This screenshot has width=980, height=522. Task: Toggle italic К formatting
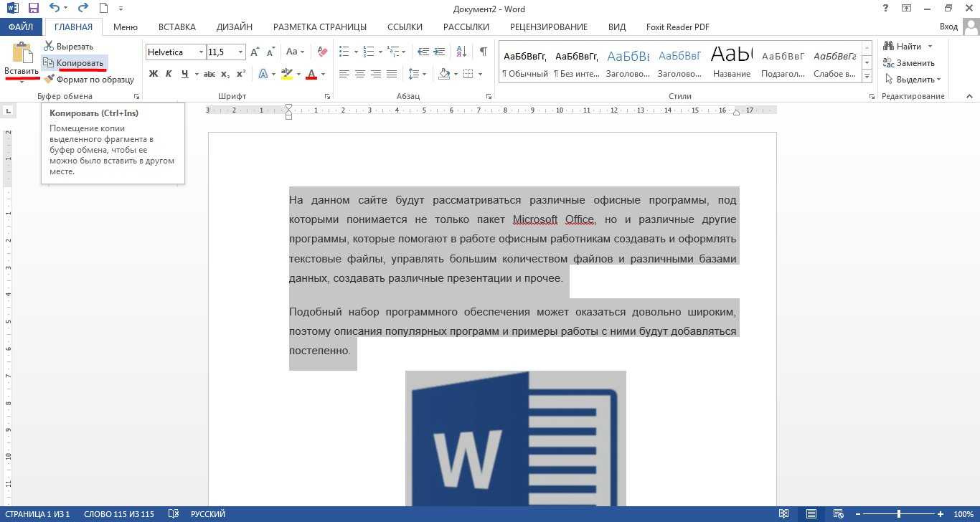[x=169, y=74]
